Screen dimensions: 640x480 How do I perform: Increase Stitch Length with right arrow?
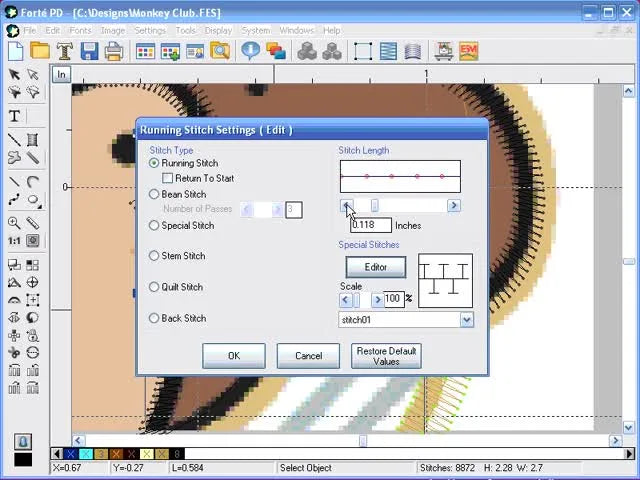[454, 206]
